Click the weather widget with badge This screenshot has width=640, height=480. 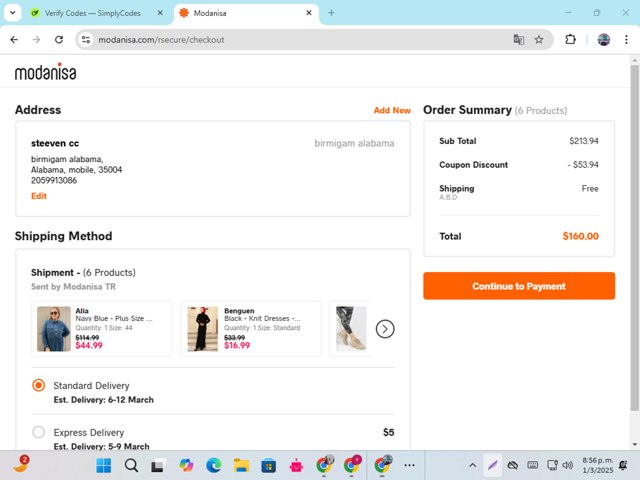pos(20,464)
